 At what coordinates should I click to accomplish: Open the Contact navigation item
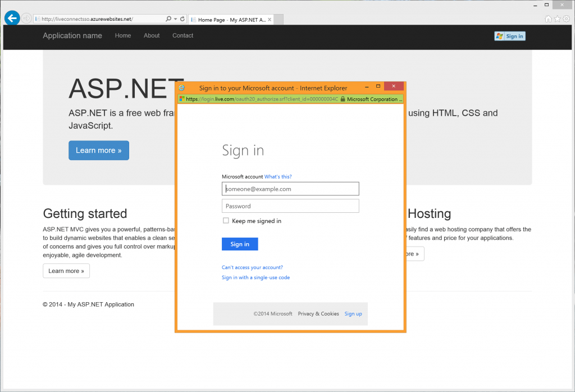tap(182, 35)
